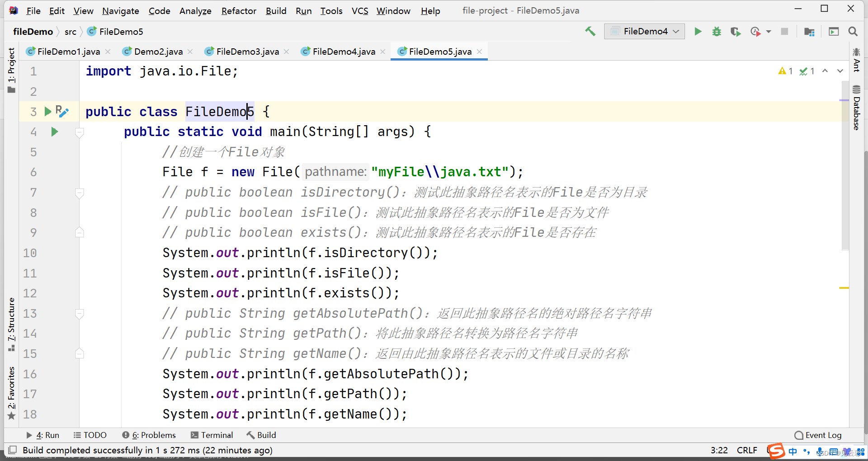Collapse comment block fold at line 7

tap(80, 193)
